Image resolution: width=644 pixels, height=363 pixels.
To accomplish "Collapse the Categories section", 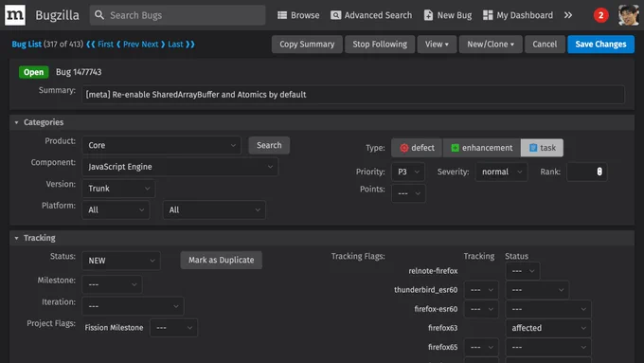I will click(x=16, y=122).
